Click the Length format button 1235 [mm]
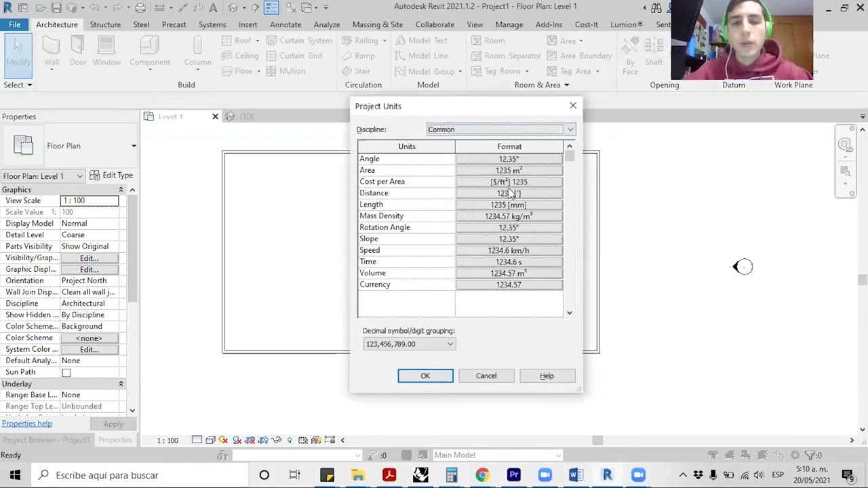The height and width of the screenshot is (488, 868). coord(509,205)
